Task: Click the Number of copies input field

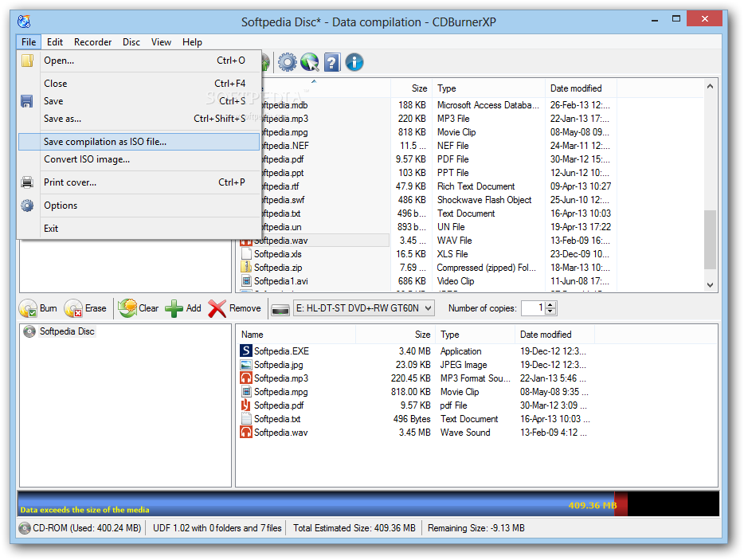Action: tap(533, 308)
